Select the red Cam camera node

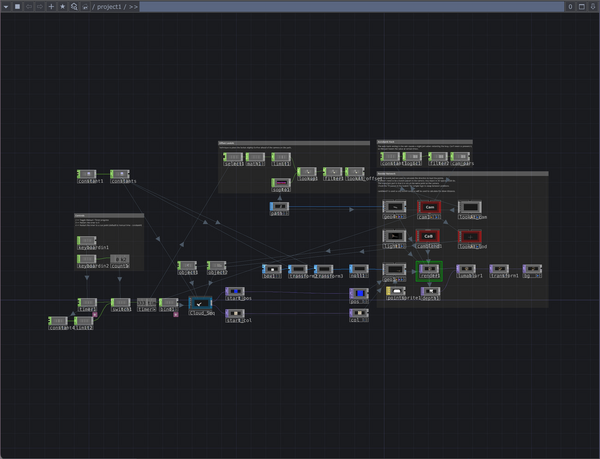pyautogui.click(x=429, y=207)
